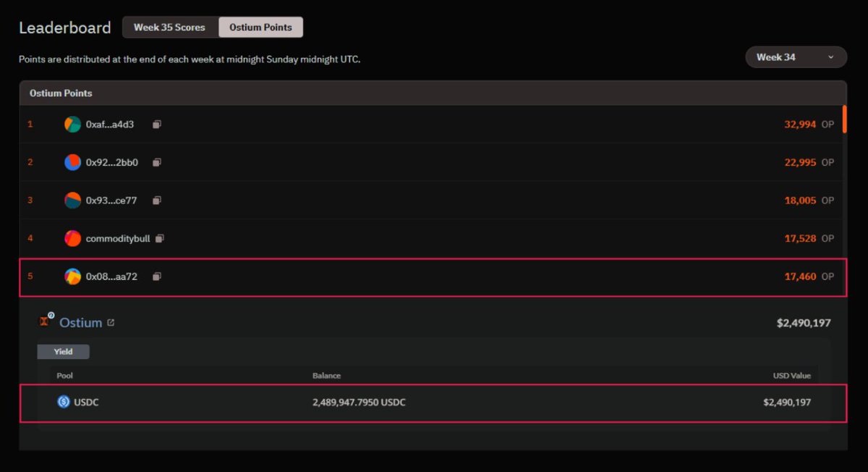Viewport: 868px width, 472px height.
Task: Click the Ostium Points column header
Action: pyautogui.click(x=61, y=93)
